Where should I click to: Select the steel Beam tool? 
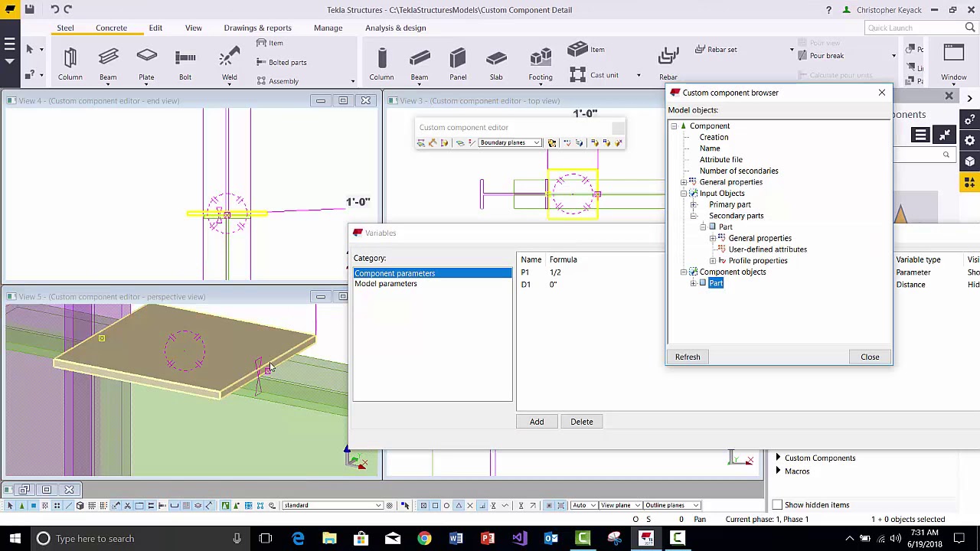[108, 64]
